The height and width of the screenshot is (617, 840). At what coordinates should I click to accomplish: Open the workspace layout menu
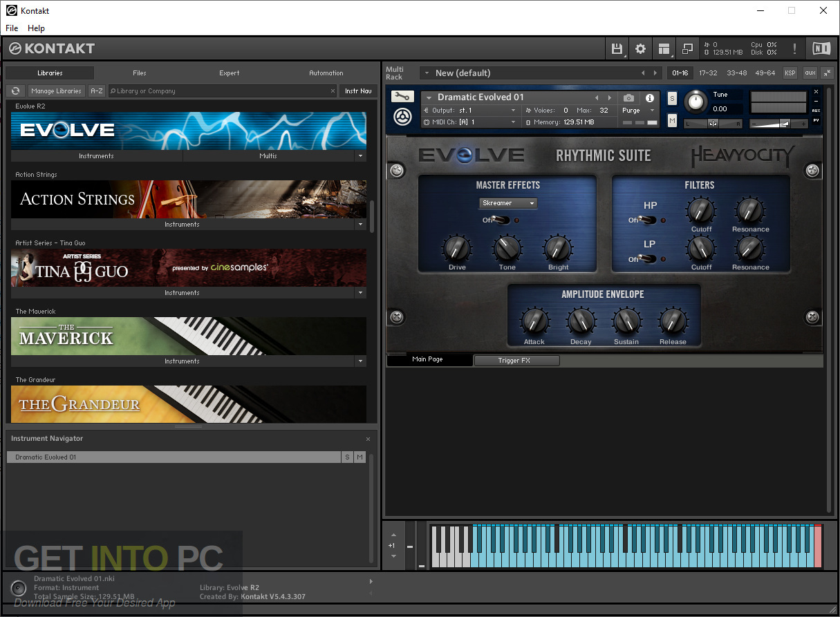[x=664, y=48]
